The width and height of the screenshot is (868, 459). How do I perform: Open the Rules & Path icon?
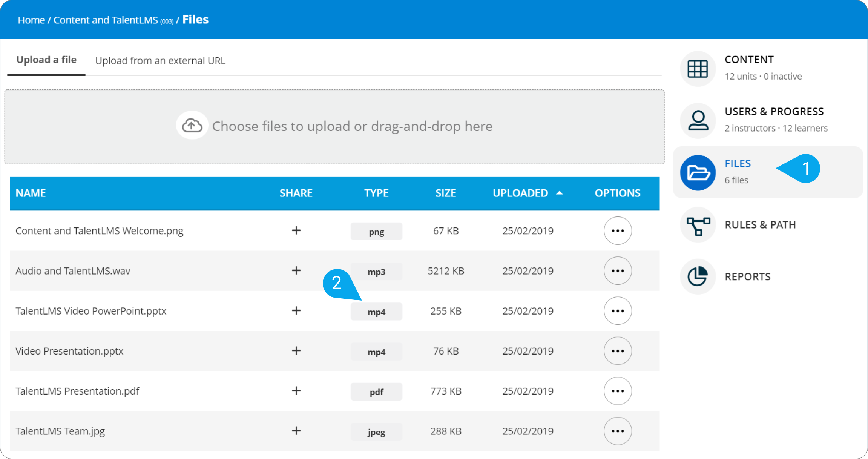[698, 225]
